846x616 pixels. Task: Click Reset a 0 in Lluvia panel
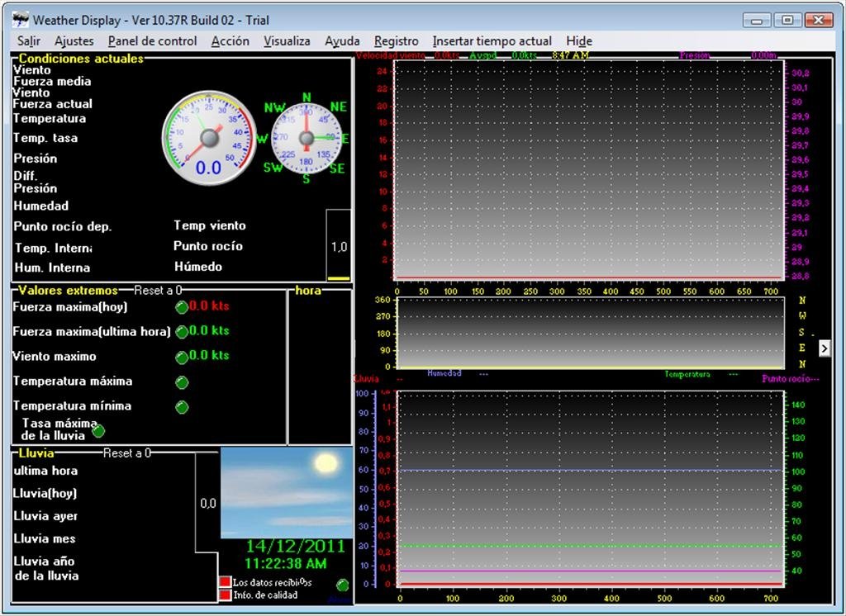click(127, 453)
